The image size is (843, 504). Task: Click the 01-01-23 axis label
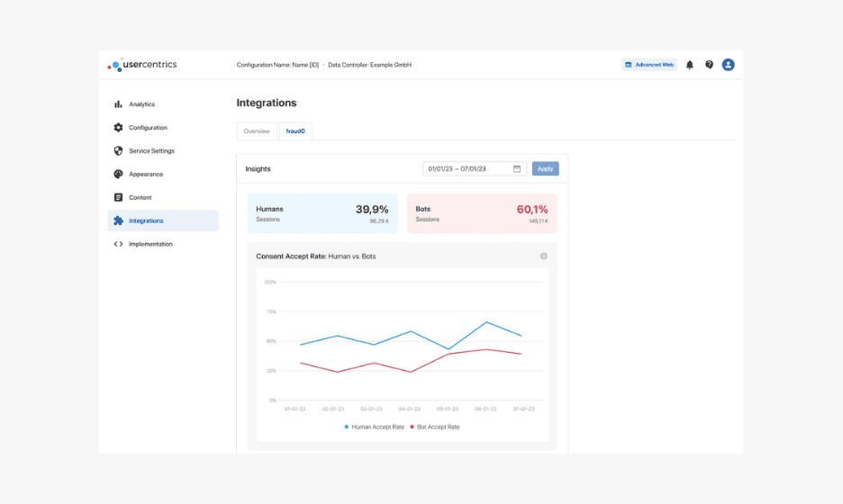(x=295, y=409)
